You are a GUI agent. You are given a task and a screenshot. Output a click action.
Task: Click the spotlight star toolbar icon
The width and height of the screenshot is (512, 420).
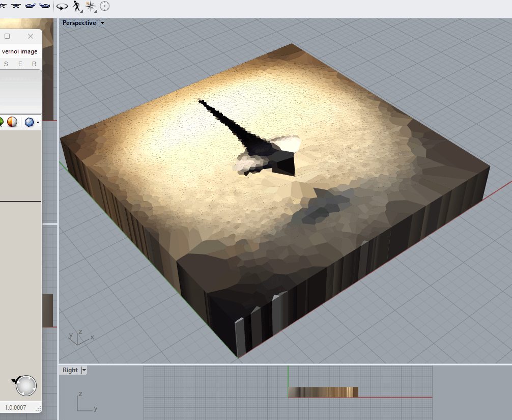click(91, 6)
